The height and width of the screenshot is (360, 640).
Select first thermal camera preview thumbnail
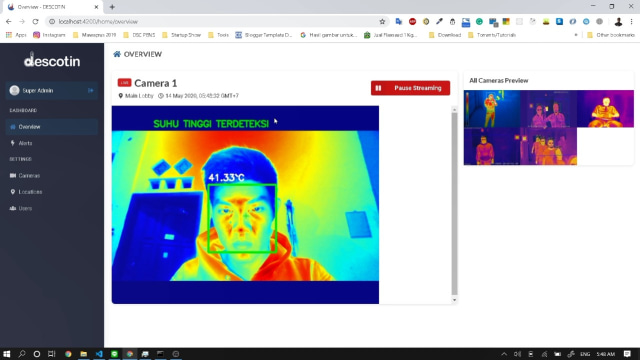coord(492,109)
